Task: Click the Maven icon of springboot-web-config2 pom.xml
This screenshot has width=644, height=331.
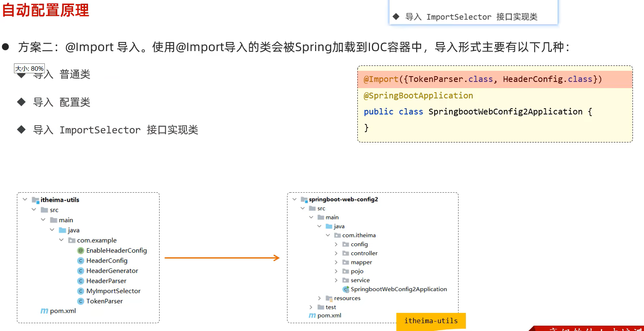Action: 313,315
